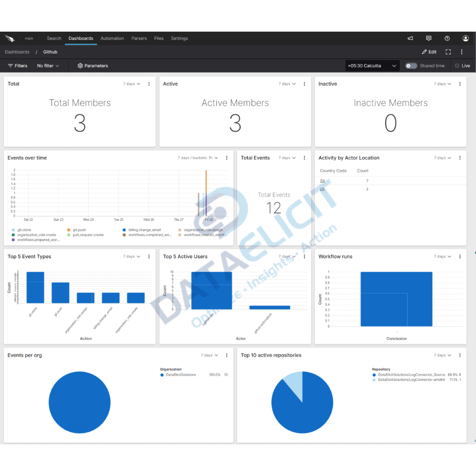
Task: Enter fullscreen dashboard mode
Action: pos(448,52)
